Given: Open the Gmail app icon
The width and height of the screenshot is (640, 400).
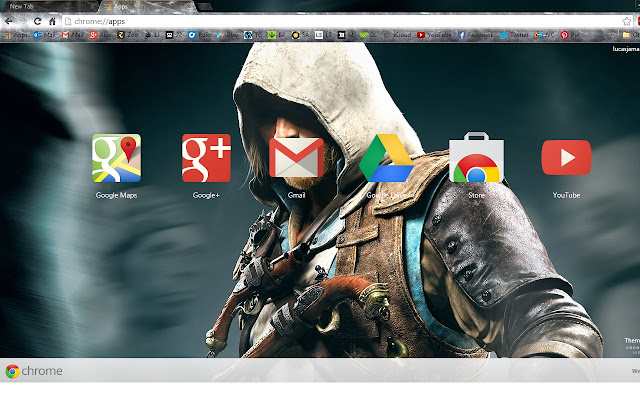Looking at the screenshot, I should point(296,158).
